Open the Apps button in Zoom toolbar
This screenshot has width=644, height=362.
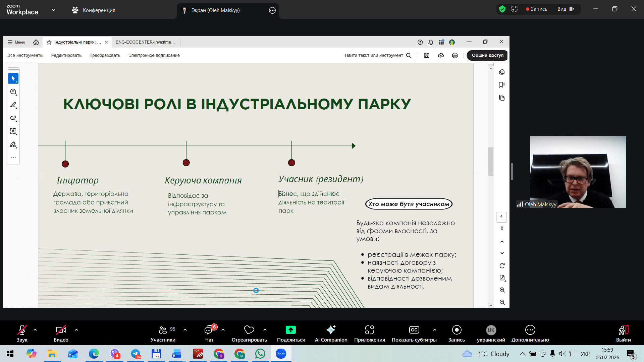(x=369, y=330)
